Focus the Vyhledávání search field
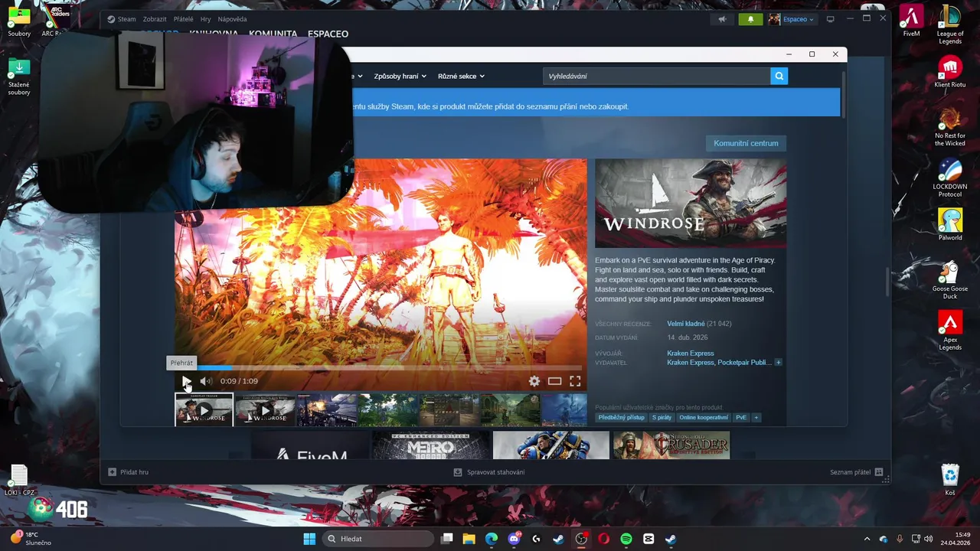The height and width of the screenshot is (551, 980). tap(657, 77)
